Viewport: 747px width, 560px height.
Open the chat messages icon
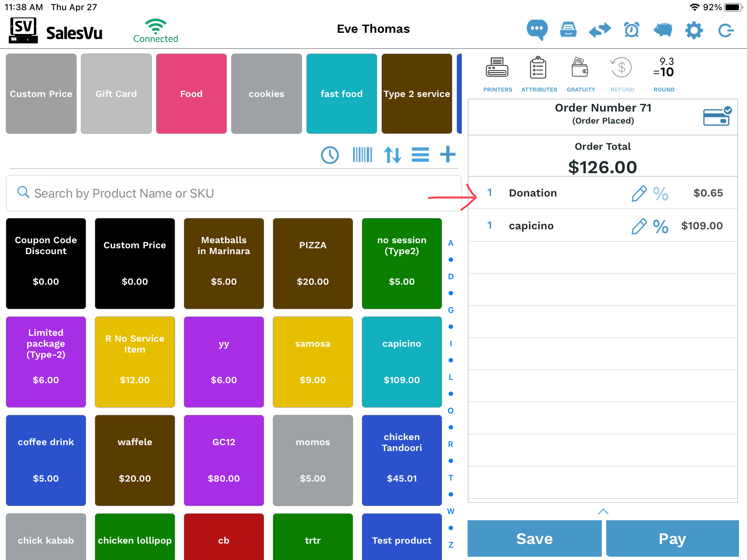[537, 30]
